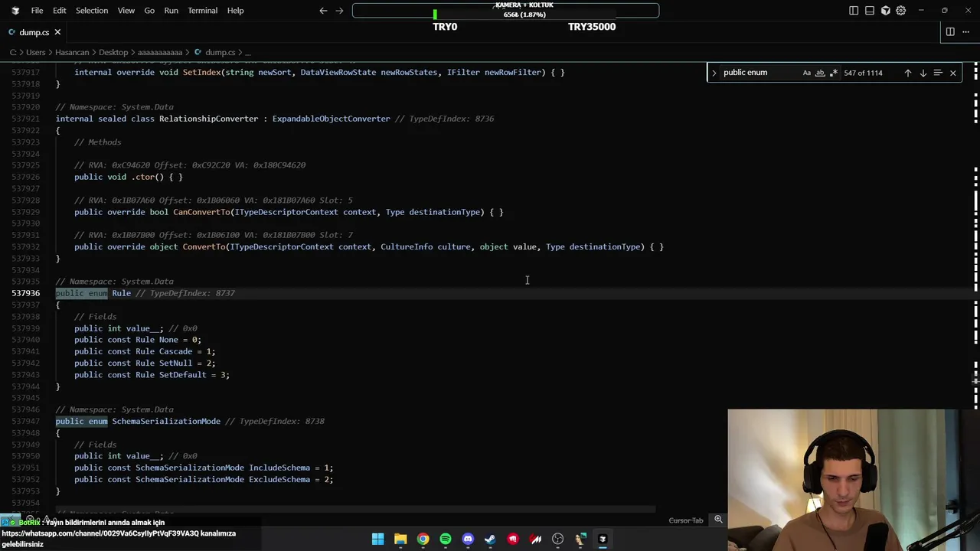
Task: Click the zoom magnifier in status bar
Action: click(718, 520)
